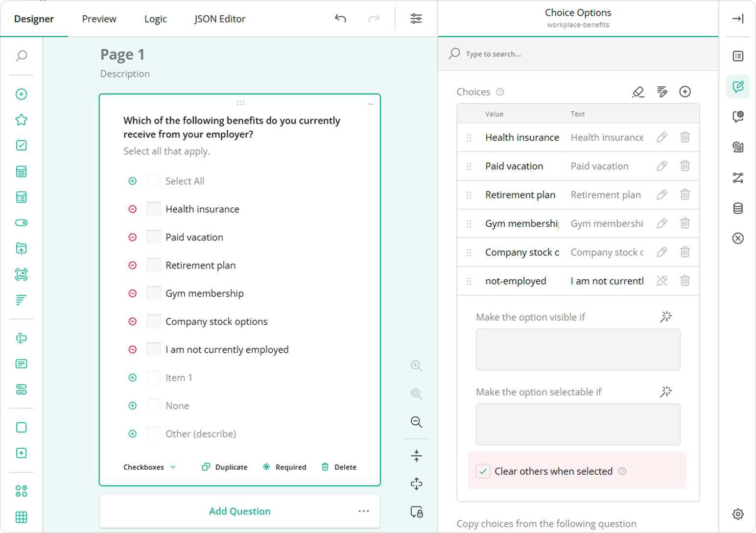Image resolution: width=756 pixels, height=533 pixels.
Task: Open the ellipsis menu next to Add Question
Action: coord(364,511)
